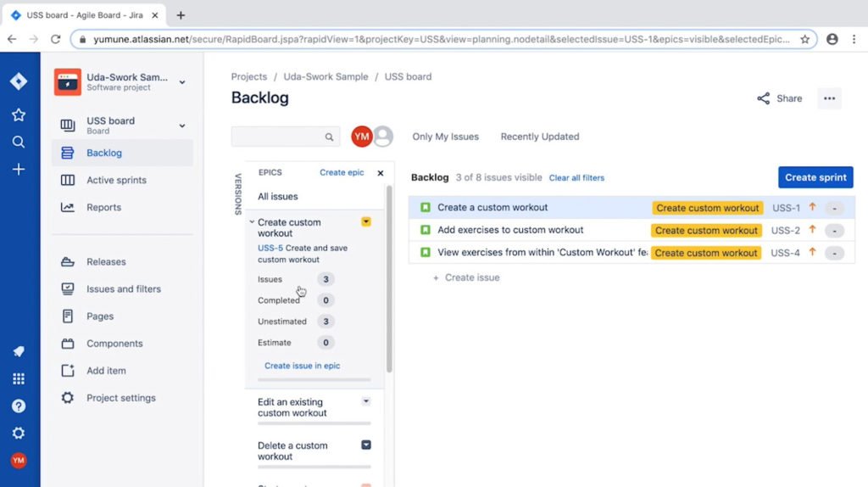Reload the browser page
The width and height of the screenshot is (868, 487).
coord(55,39)
